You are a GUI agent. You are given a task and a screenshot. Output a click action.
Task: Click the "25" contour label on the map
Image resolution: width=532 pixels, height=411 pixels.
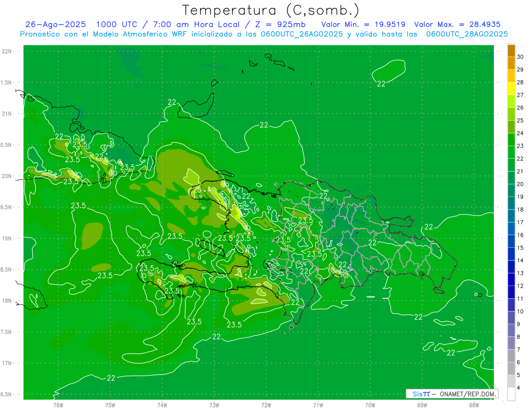(x=197, y=190)
